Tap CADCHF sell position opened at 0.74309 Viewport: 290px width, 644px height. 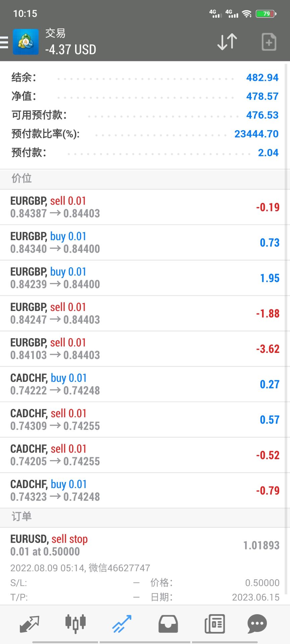144,420
